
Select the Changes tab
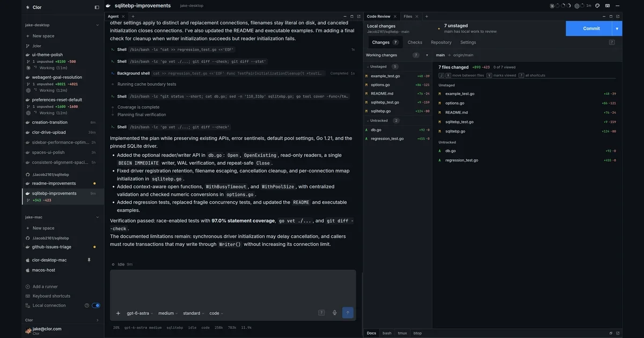tap(385, 42)
